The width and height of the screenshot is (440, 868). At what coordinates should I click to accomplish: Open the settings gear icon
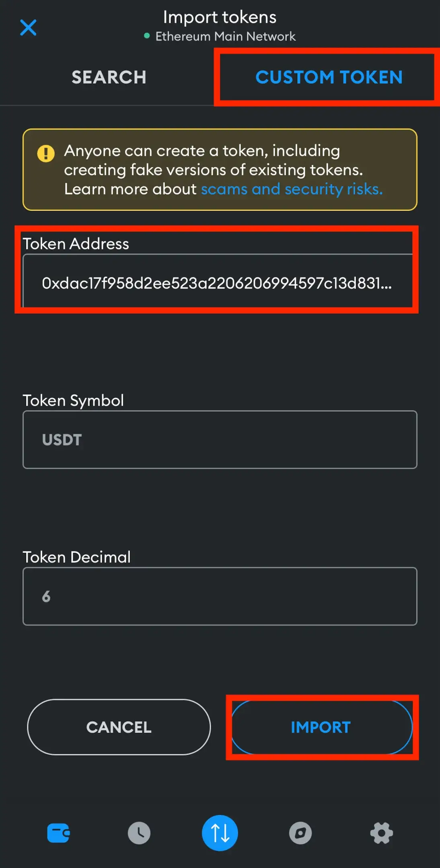pos(382,833)
